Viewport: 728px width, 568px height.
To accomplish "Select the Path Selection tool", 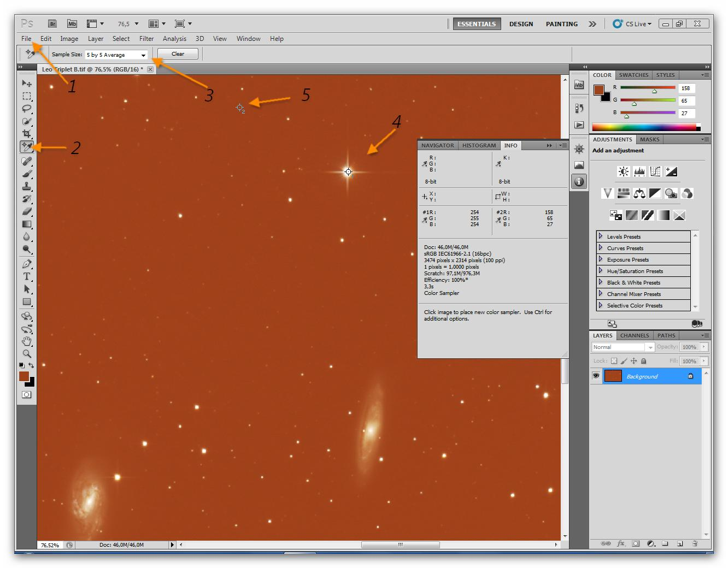I will coord(26,289).
